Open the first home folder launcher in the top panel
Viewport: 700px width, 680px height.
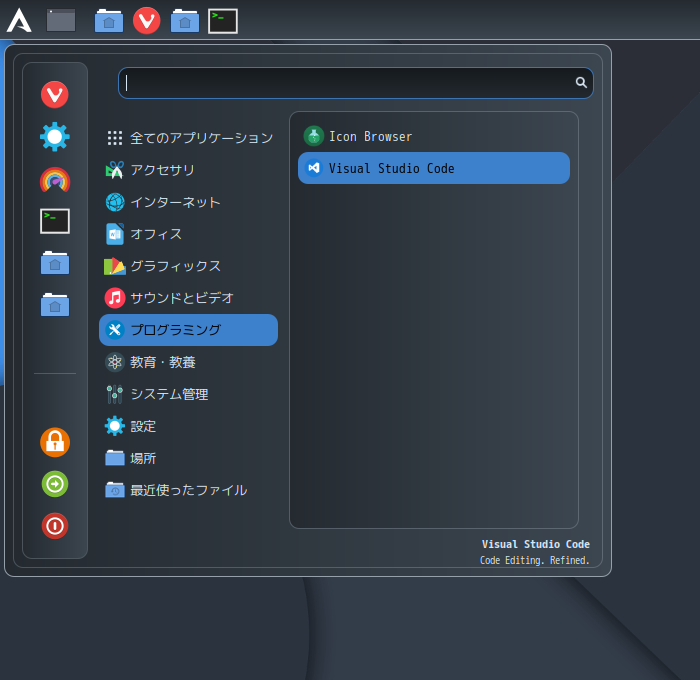pos(109,21)
